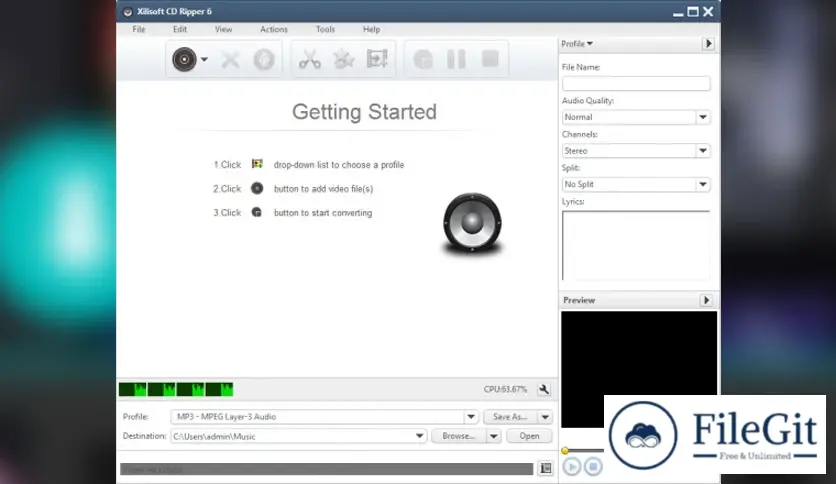Screen dimensions: 836x484
Task: Open the Audio Quality dropdown
Action: [636, 117]
